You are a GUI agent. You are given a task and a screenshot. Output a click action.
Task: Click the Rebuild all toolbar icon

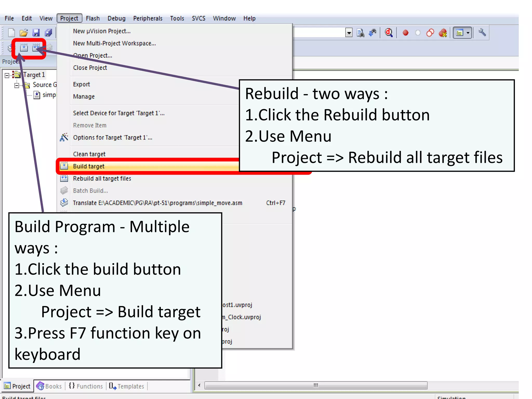(x=36, y=48)
